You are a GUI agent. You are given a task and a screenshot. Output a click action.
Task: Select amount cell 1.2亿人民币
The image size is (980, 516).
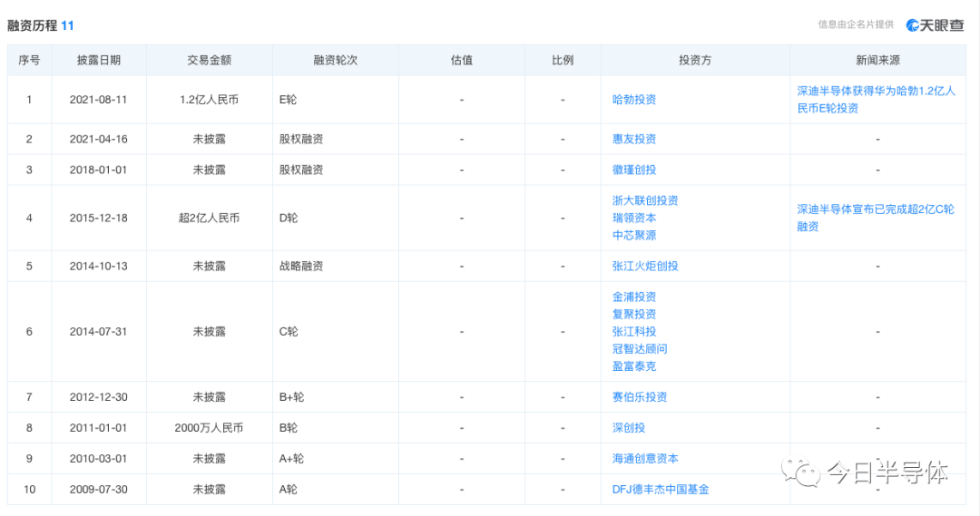pos(209,100)
